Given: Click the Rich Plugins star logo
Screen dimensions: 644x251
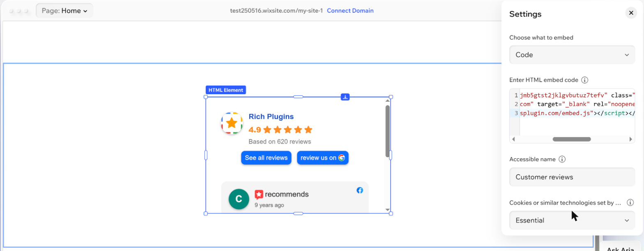Looking at the screenshot, I should pyautogui.click(x=232, y=123).
